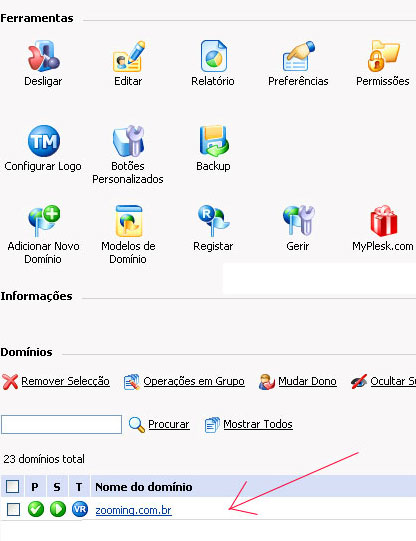Image resolution: width=416 pixels, height=541 pixels.
Task: Open Botões Personalizados tool
Action: click(128, 141)
